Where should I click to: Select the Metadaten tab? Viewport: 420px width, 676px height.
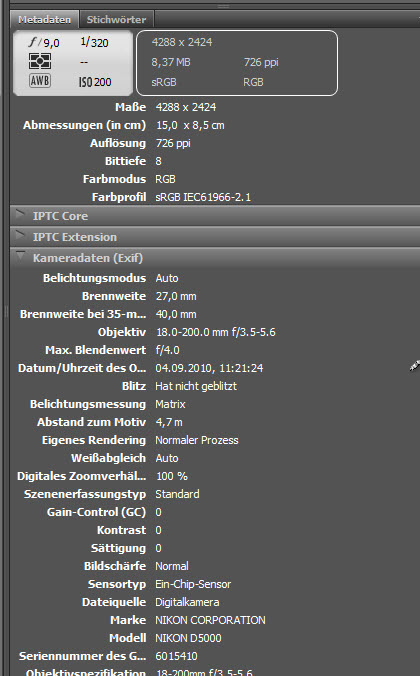[x=44, y=19]
